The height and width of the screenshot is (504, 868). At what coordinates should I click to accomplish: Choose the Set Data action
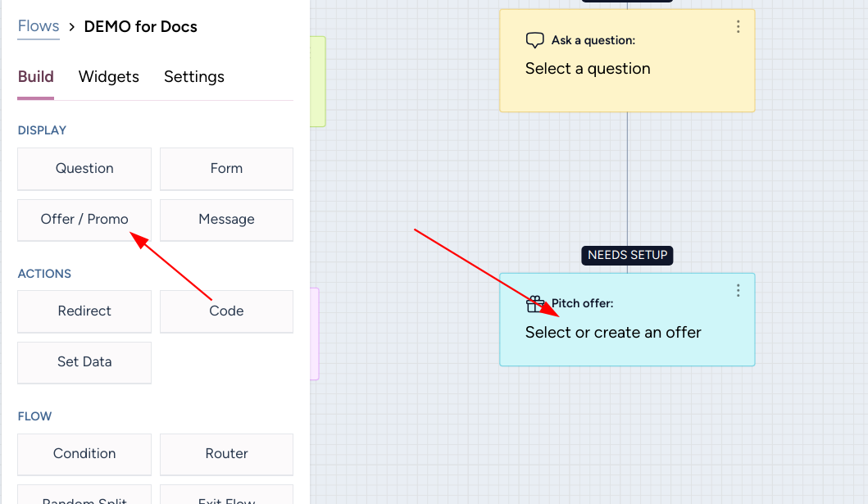pos(84,362)
